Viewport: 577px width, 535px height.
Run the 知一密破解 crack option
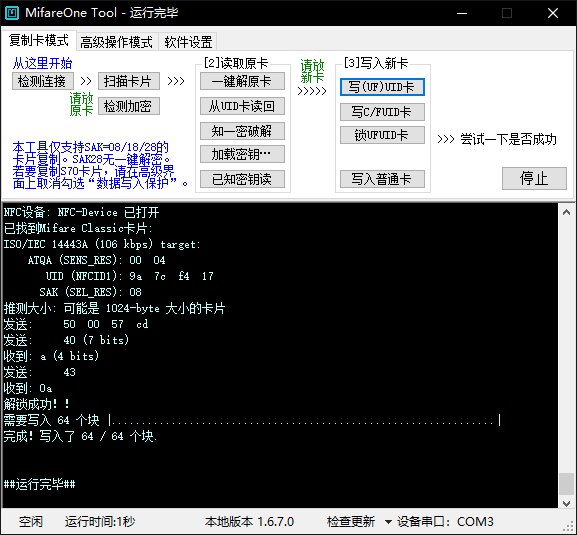(242, 131)
